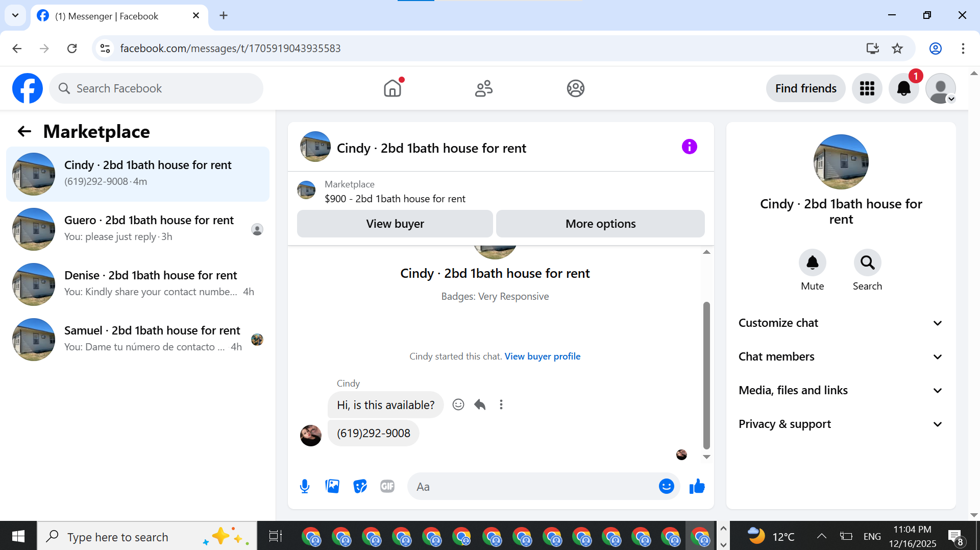The width and height of the screenshot is (980, 550).
Task: Click the Windows taskbar search box
Action: (147, 536)
